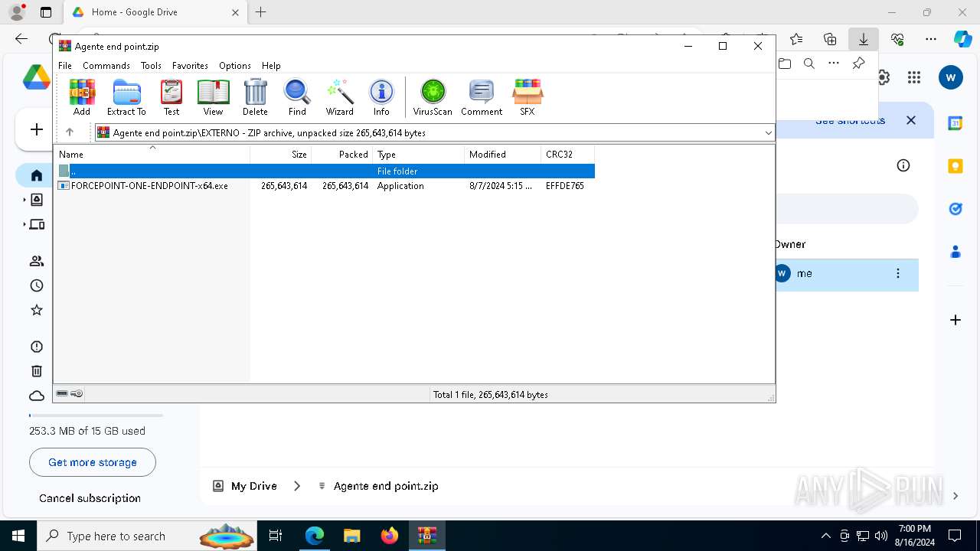The height and width of the screenshot is (551, 980).
Task: Show archive Info
Action: pyautogui.click(x=381, y=97)
